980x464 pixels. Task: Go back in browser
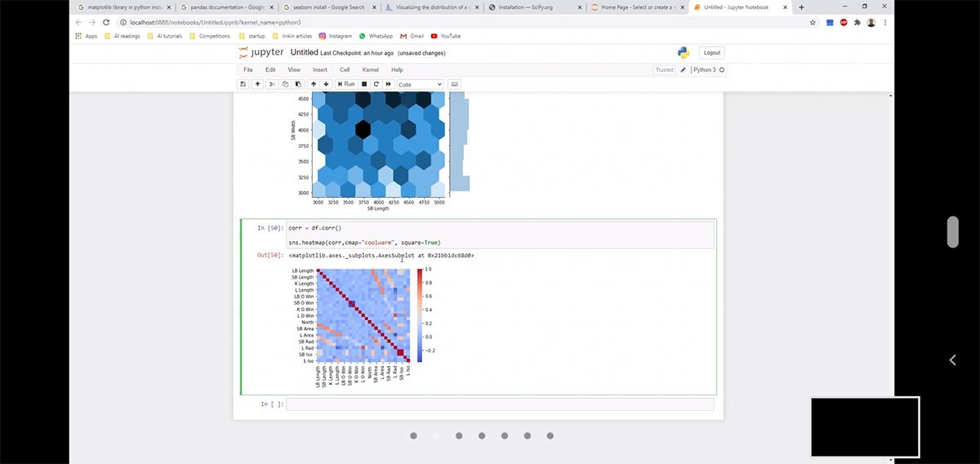78,22
